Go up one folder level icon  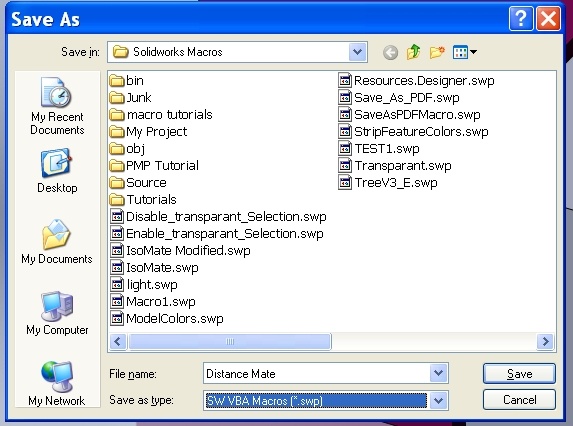(413, 52)
